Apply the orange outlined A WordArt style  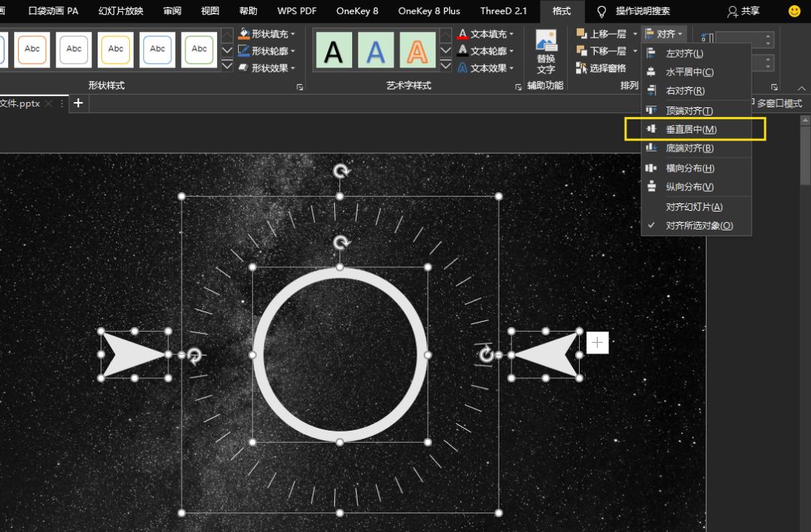pos(418,50)
